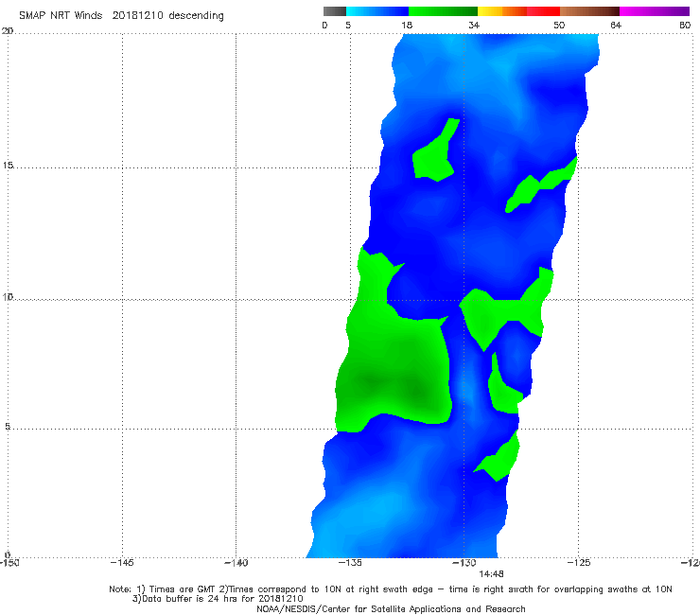Viewport: 700px width, 615px height.
Task: Click the NOAA/NESDIS credit line
Action: [x=391, y=608]
